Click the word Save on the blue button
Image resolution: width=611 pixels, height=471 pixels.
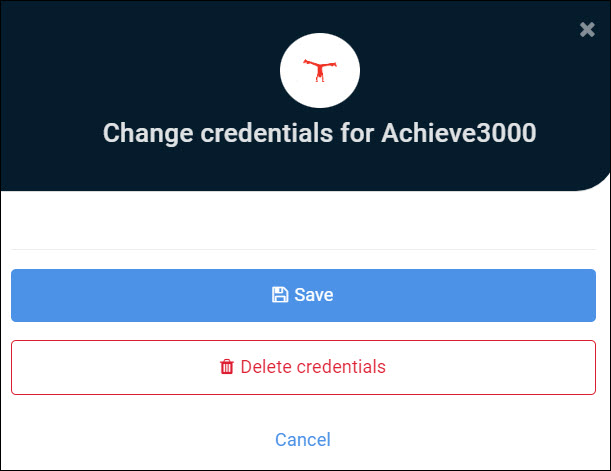click(x=314, y=295)
